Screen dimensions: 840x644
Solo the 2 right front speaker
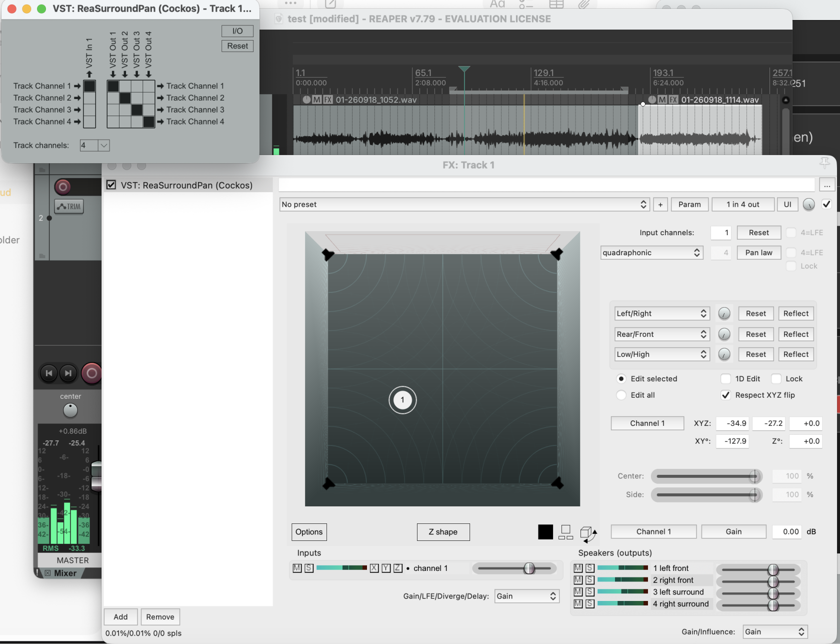click(590, 580)
